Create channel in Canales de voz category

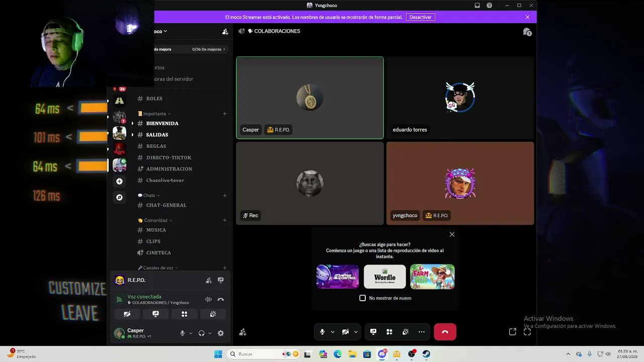tap(224, 268)
